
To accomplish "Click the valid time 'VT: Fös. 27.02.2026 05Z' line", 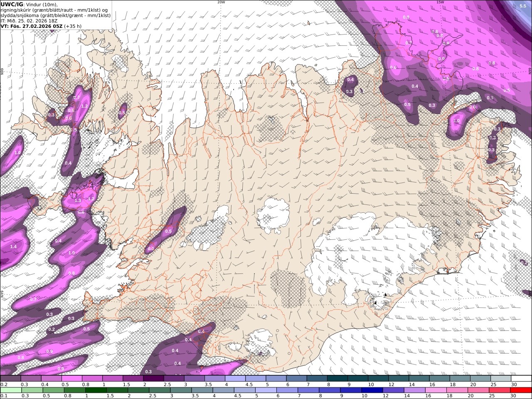I will (x=41, y=26).
